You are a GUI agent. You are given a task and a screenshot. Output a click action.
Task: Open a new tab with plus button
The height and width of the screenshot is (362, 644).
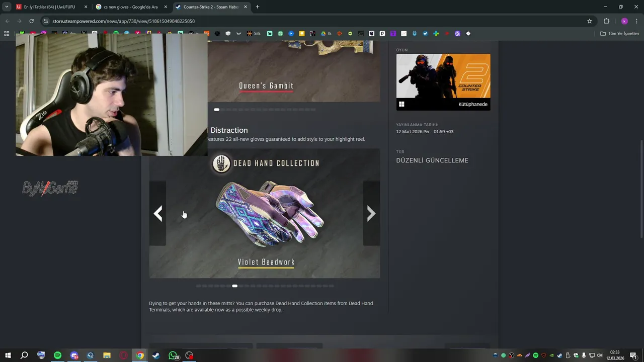click(x=258, y=7)
